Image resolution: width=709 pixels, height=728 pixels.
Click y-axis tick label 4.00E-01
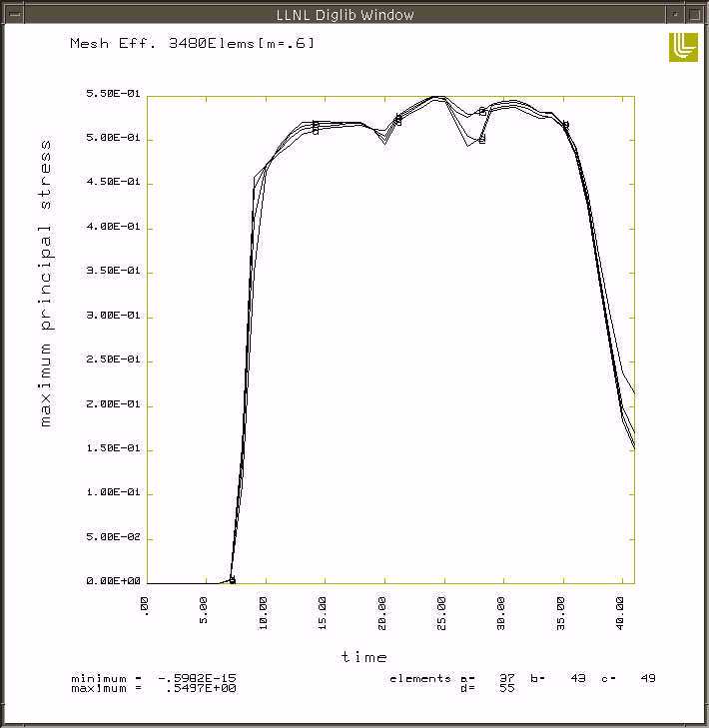113,226
